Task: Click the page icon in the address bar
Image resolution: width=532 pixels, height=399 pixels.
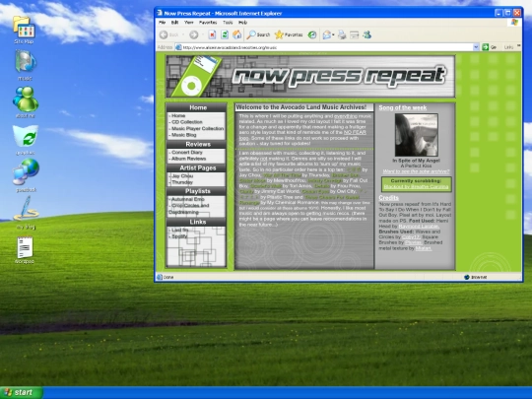Action: click(178, 47)
